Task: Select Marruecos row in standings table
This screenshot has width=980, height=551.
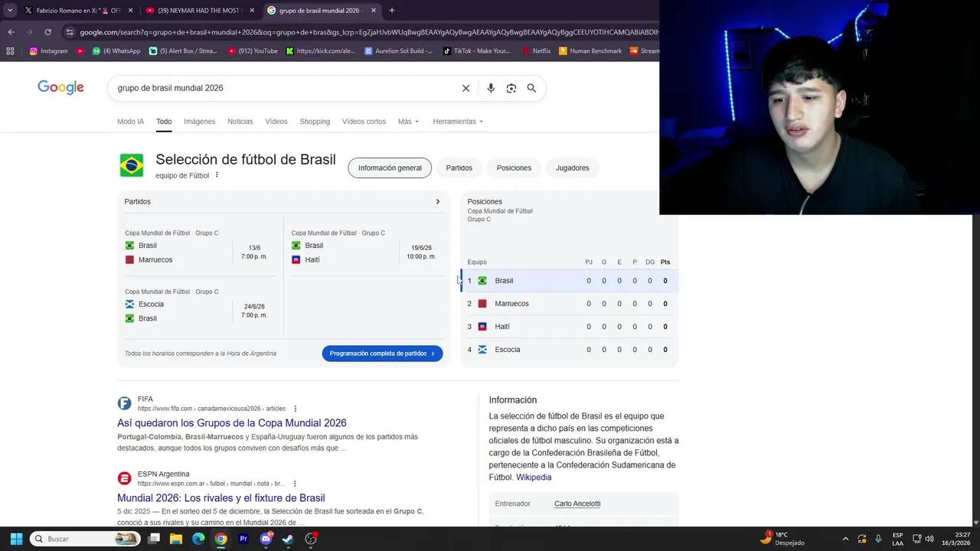Action: [569, 304]
